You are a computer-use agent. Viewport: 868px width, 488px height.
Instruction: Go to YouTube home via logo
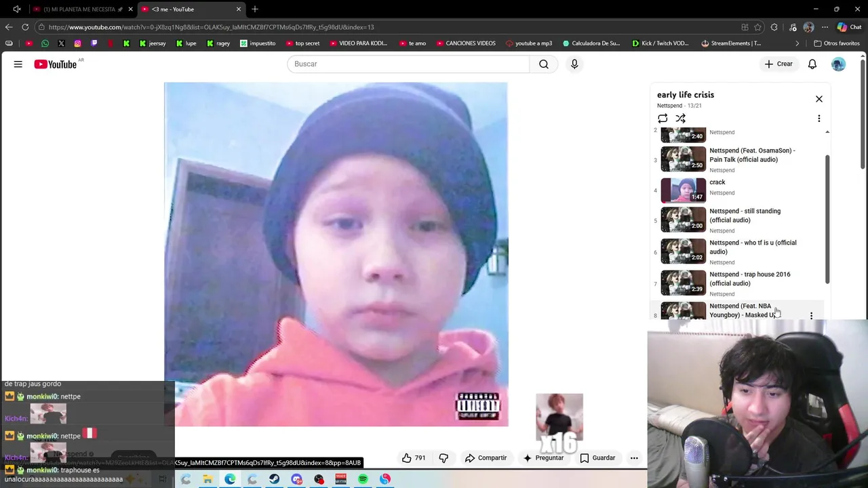point(56,64)
